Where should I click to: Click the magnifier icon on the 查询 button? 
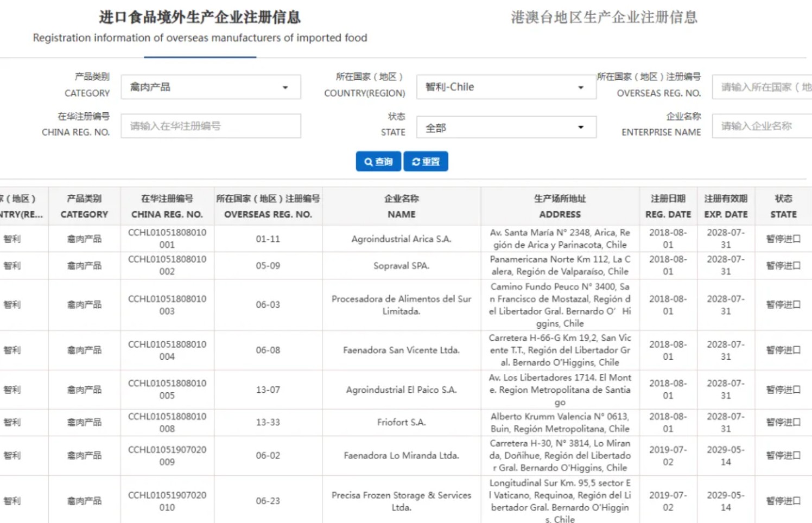[x=367, y=161]
